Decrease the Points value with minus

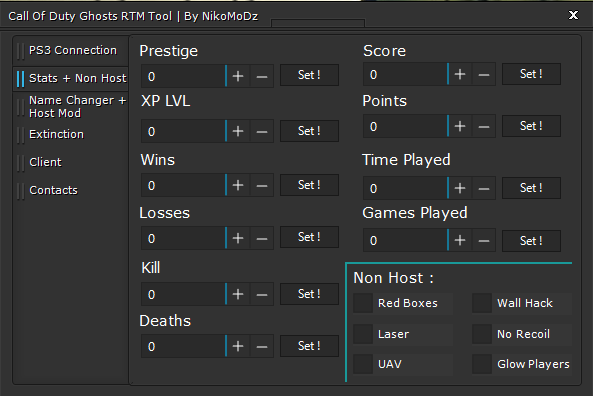[x=484, y=126]
